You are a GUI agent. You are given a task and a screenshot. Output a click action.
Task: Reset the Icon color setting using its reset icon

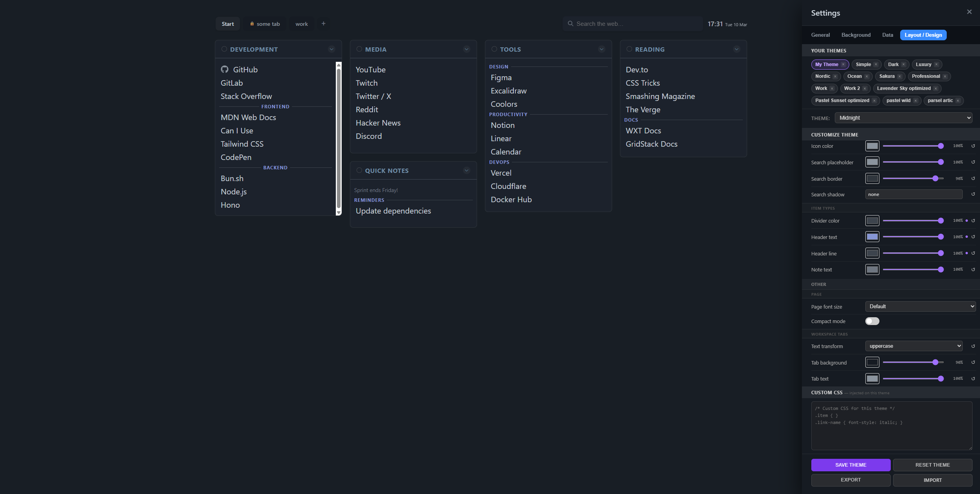tap(973, 146)
